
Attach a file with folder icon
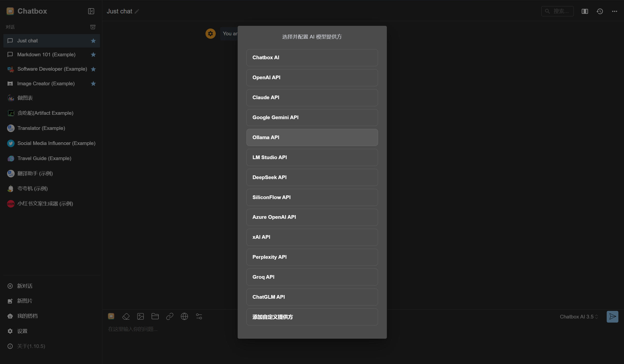pyautogui.click(x=155, y=316)
